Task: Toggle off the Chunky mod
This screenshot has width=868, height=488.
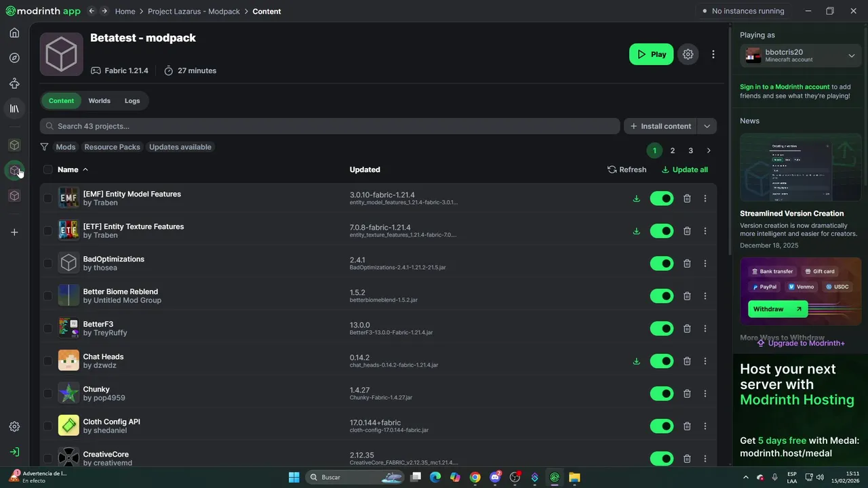Action: point(662,394)
